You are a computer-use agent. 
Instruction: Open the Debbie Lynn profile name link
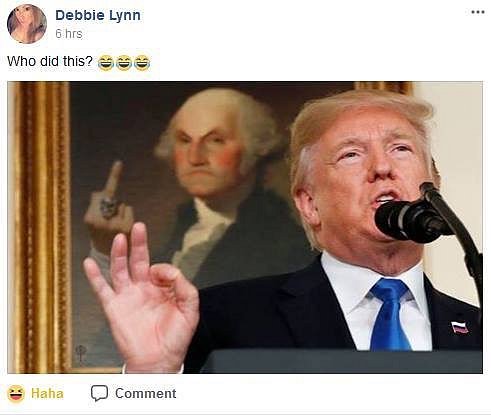98,15
